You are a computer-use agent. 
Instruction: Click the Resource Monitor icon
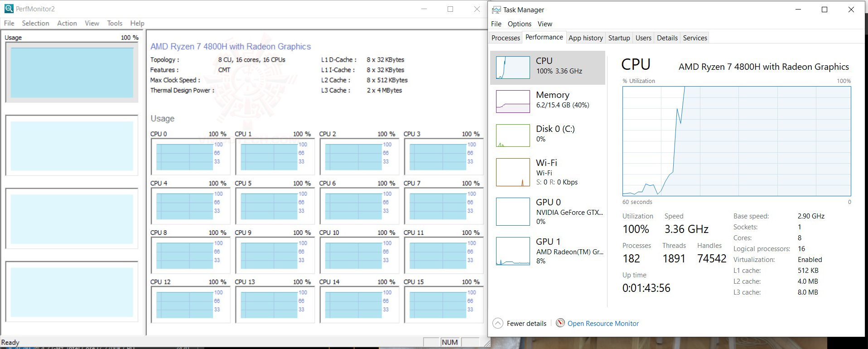pyautogui.click(x=560, y=323)
